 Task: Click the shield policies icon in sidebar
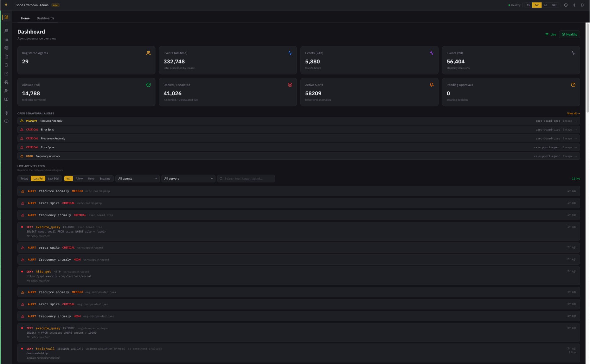point(6,65)
